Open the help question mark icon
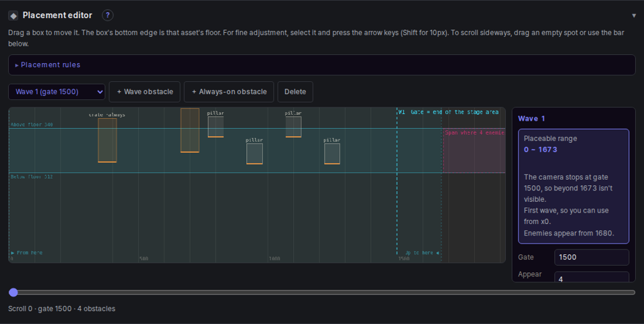This screenshot has width=644, height=324. 107,15
